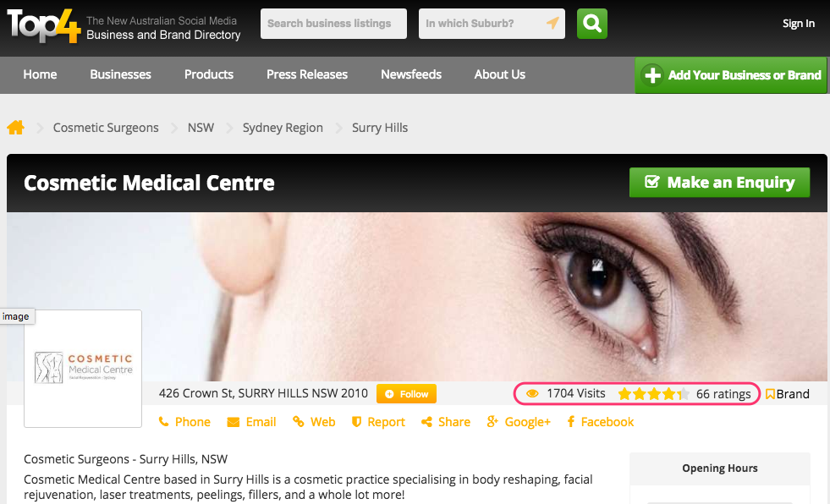
Task: Click the Email envelope link
Action: tap(251, 422)
